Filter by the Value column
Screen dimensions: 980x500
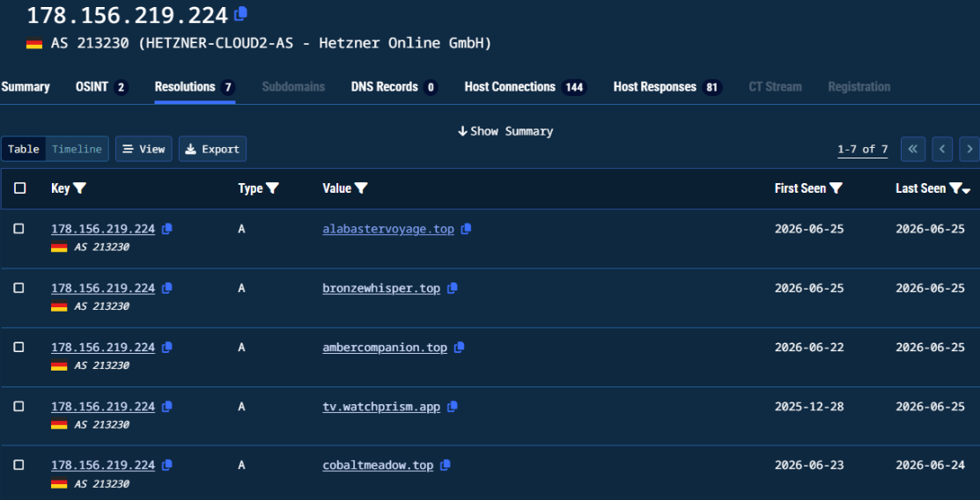coord(361,188)
